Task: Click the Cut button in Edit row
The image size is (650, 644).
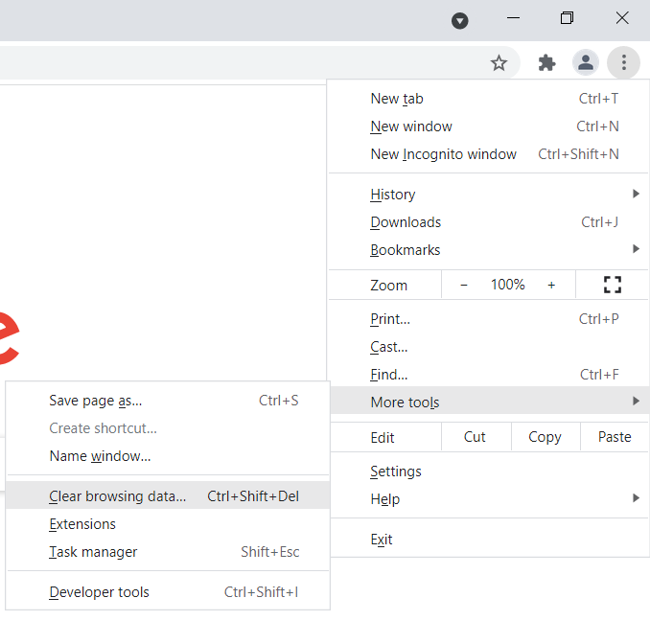Action: 476,437
